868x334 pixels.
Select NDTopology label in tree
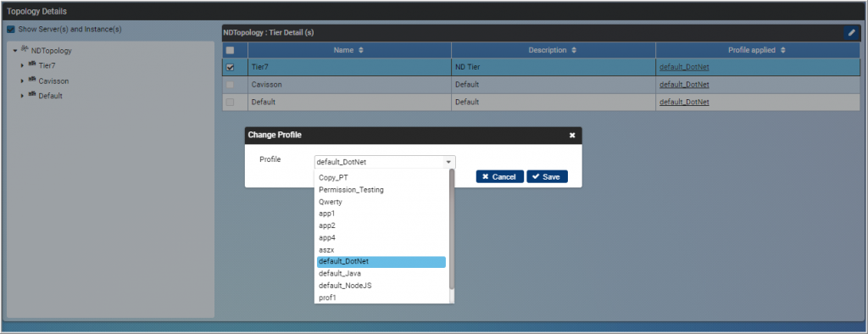tap(52, 50)
